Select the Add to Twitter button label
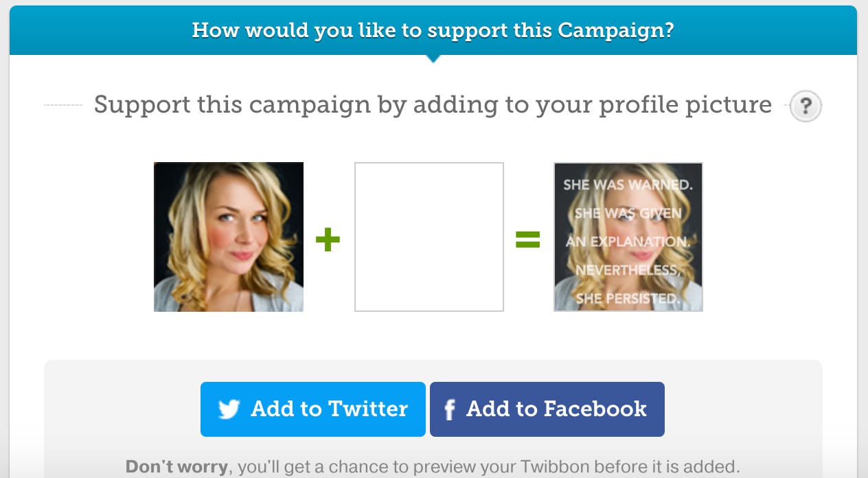The image size is (868, 478). point(329,409)
